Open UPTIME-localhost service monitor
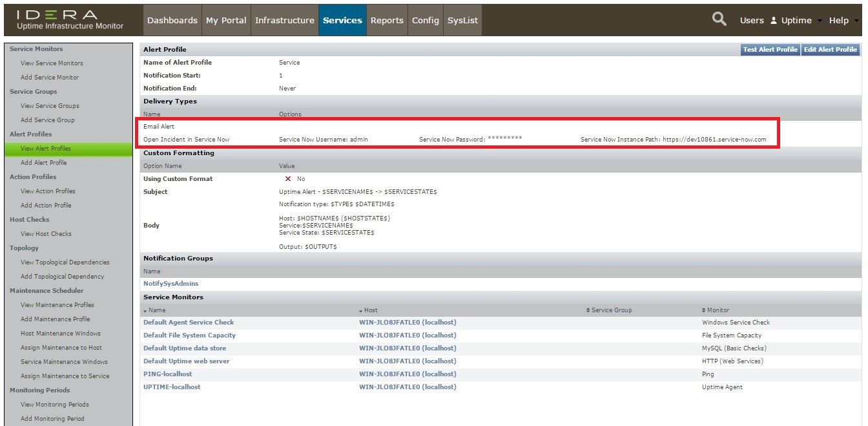The width and height of the screenshot is (868, 426). (x=172, y=387)
